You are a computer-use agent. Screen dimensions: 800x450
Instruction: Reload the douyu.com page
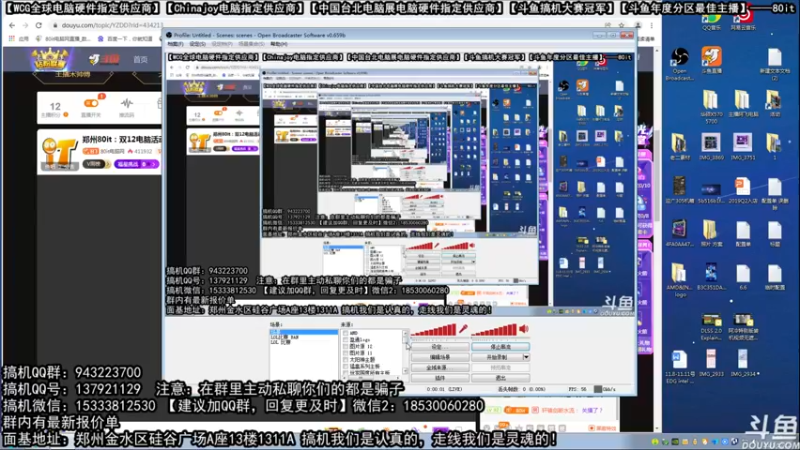39,25
